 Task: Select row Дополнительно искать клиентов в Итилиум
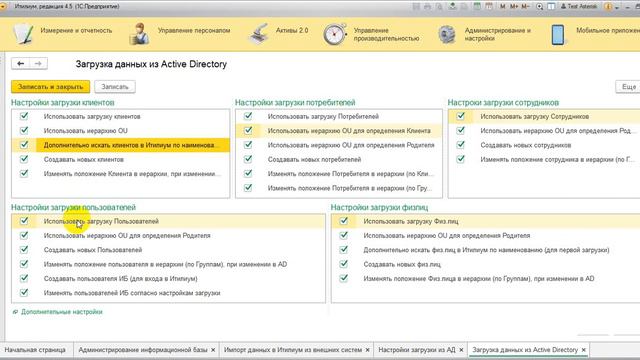point(121,145)
